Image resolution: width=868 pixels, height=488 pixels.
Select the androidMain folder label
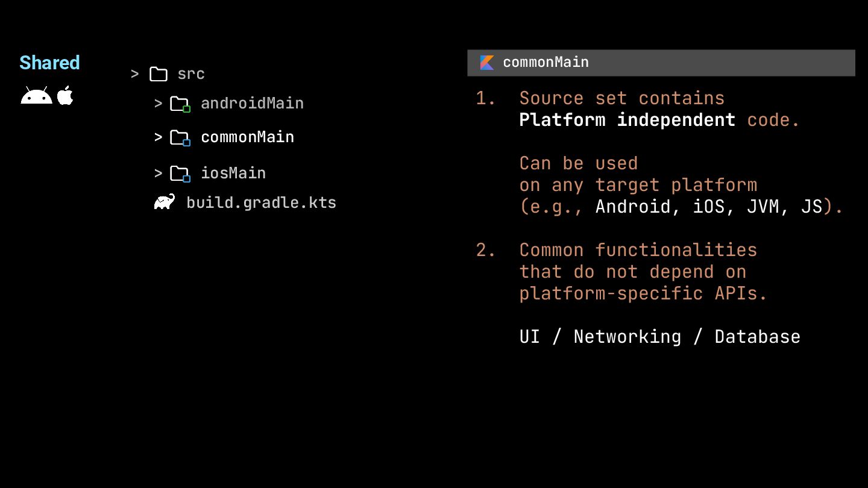point(252,104)
